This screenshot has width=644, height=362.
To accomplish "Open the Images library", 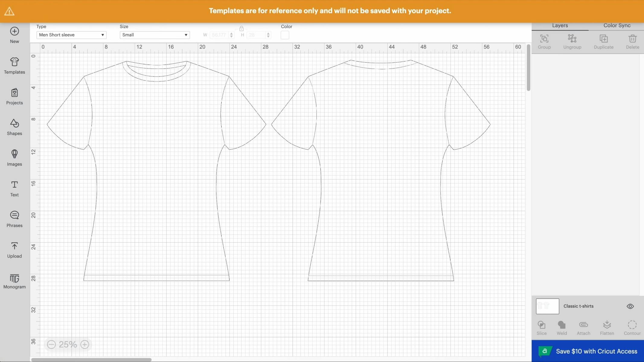I will (x=14, y=158).
